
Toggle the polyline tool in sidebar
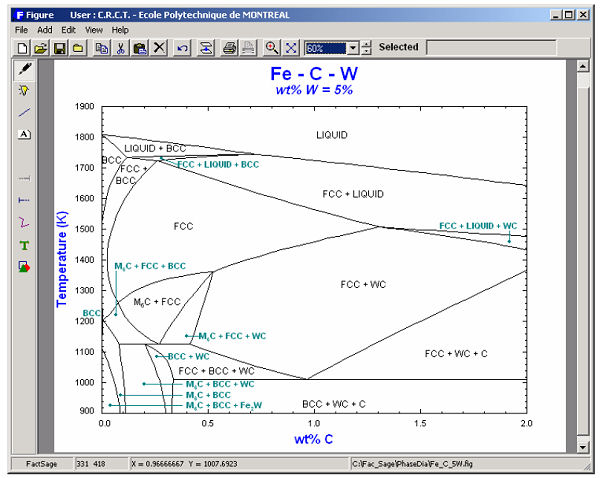point(24,222)
